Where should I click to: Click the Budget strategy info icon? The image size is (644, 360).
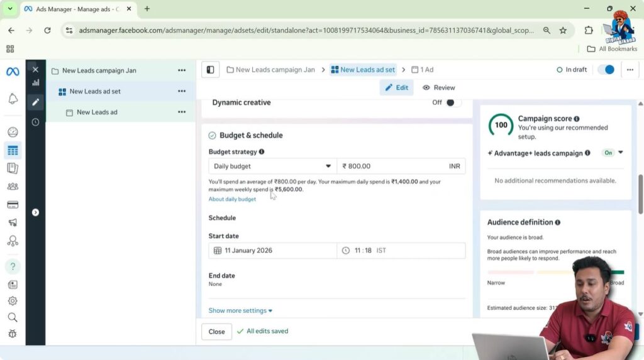coord(262,151)
